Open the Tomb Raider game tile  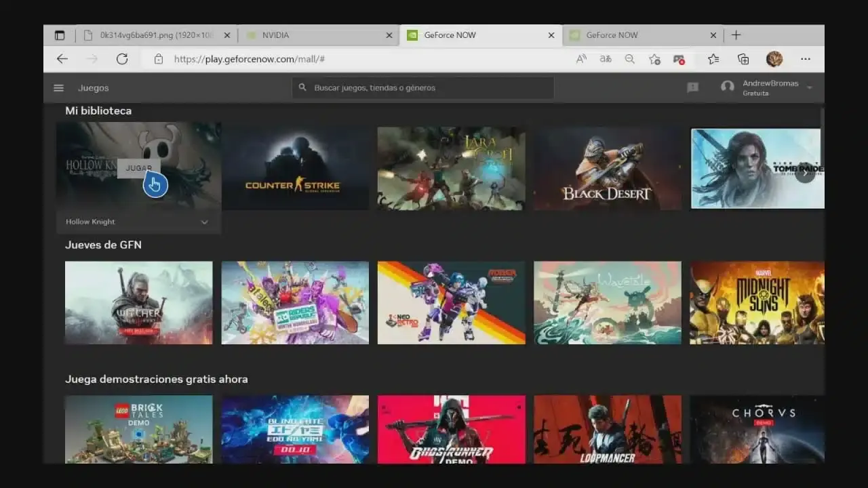(x=757, y=169)
